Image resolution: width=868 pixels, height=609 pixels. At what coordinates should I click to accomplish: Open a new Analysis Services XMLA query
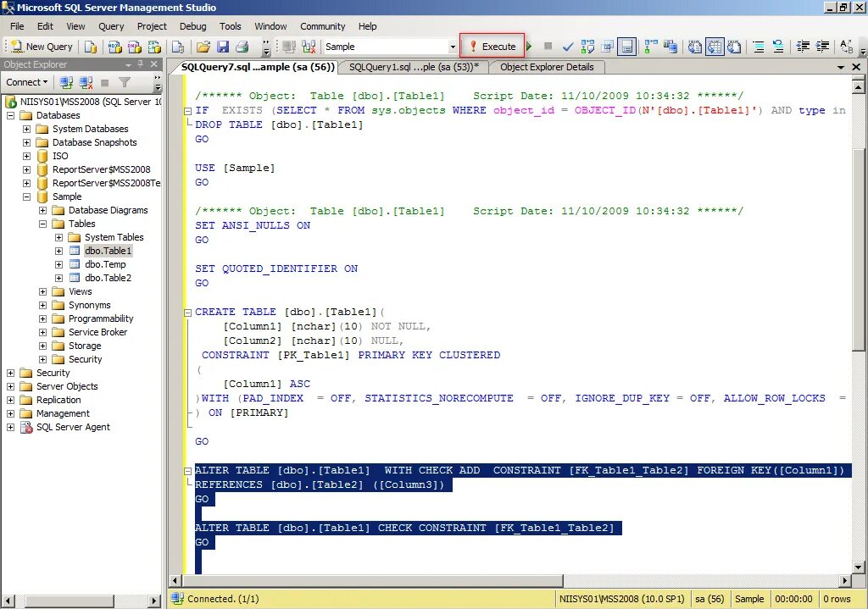(x=154, y=47)
